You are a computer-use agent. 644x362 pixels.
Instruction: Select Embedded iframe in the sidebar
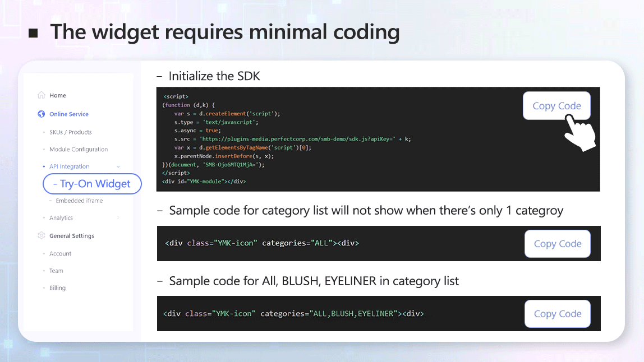(x=79, y=201)
